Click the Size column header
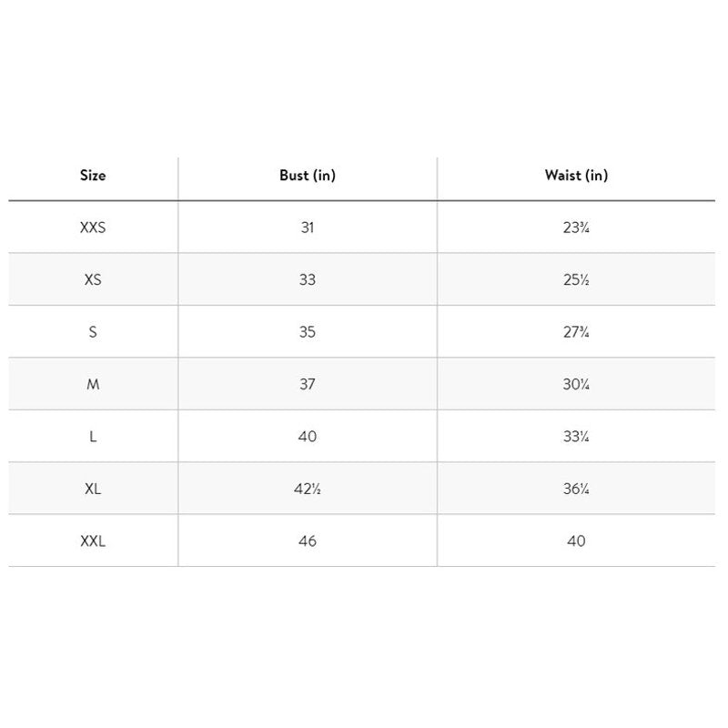The image size is (728, 728). tap(93, 175)
